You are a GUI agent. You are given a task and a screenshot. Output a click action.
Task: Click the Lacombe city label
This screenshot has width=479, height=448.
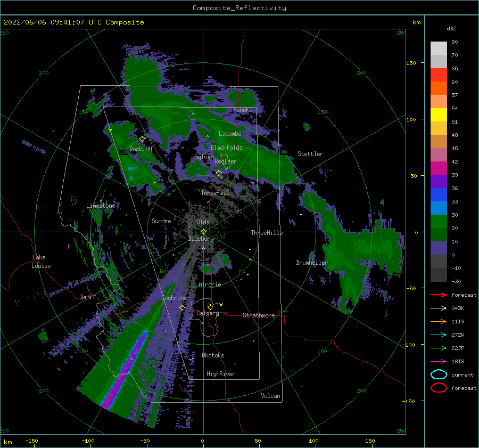(230, 134)
